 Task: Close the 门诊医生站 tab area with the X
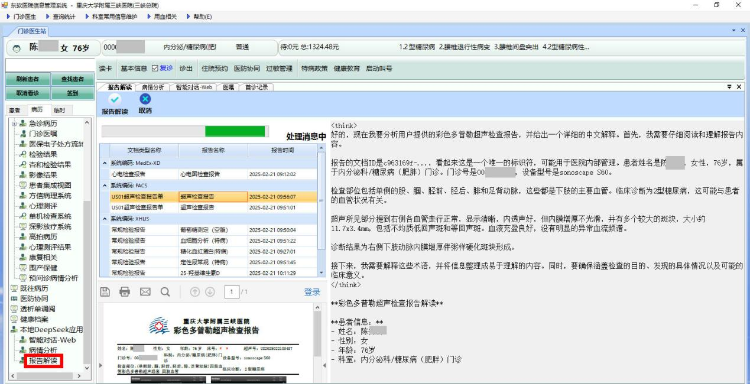pyautogui.click(x=743, y=30)
